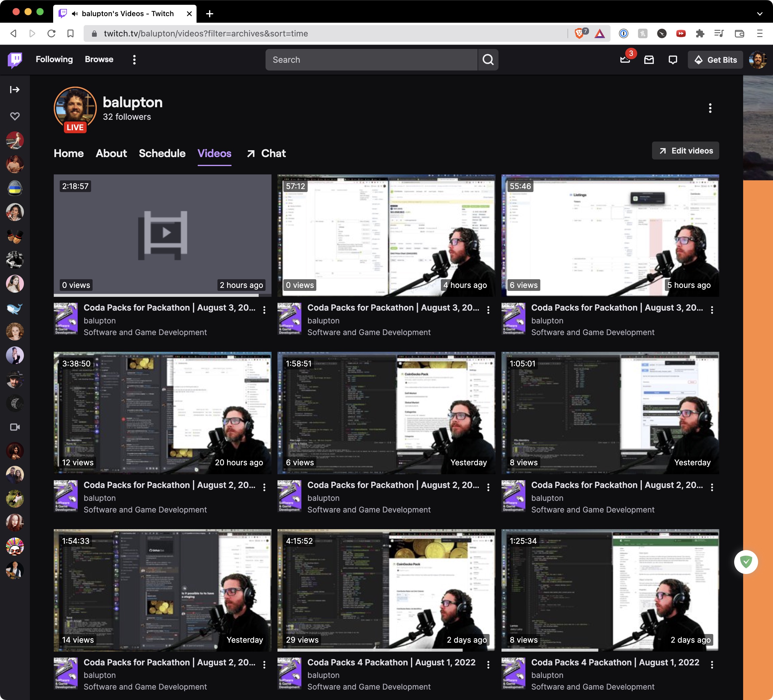Toggle the bookmark icon in the address bar
773x700 pixels.
[70, 34]
